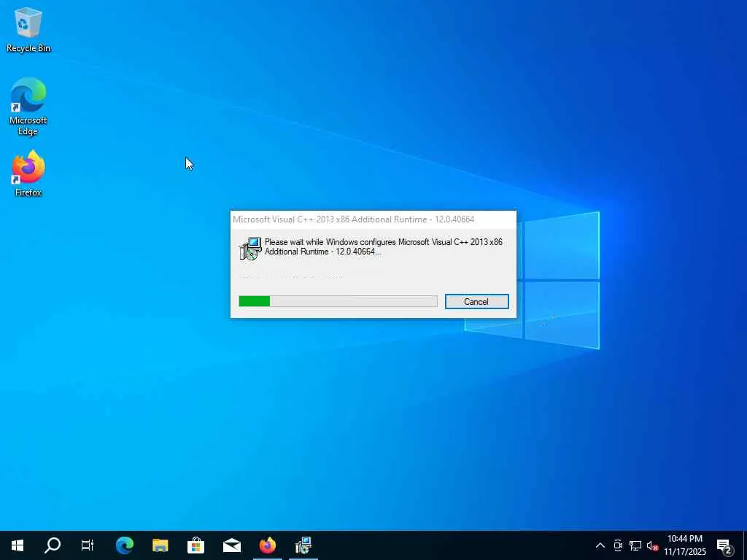Viewport: 747px width, 560px height.
Task: Cancel the Visual C++ runtime installation
Action: [x=476, y=301]
